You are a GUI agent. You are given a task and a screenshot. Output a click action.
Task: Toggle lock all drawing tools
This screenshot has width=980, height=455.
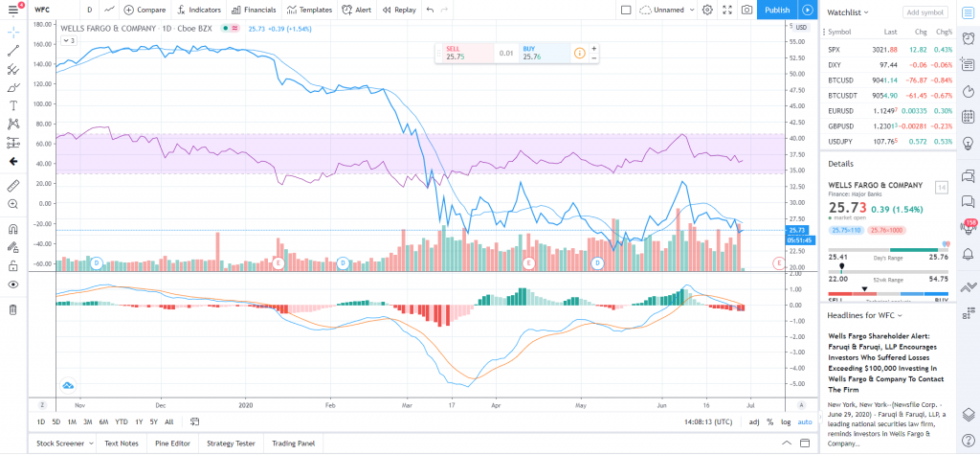(x=13, y=266)
